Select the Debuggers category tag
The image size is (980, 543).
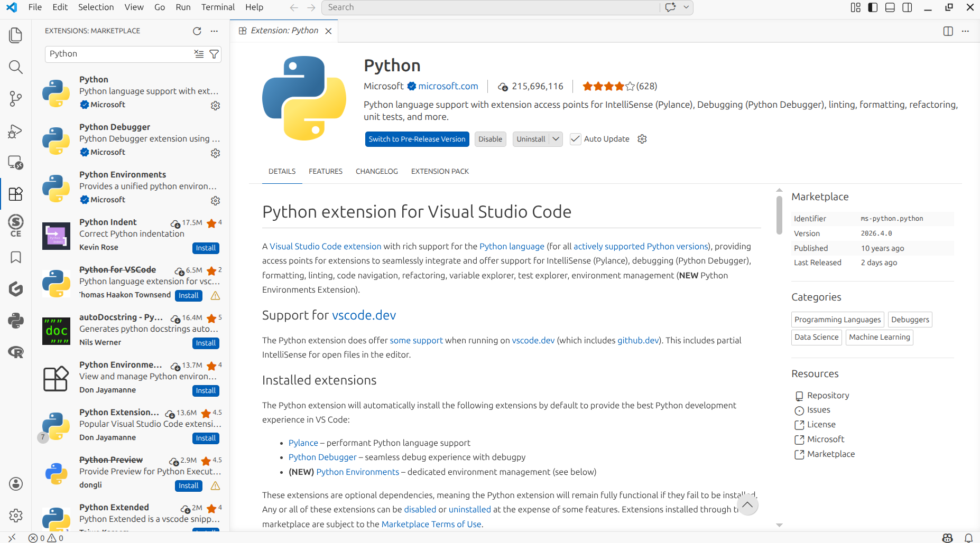point(910,320)
